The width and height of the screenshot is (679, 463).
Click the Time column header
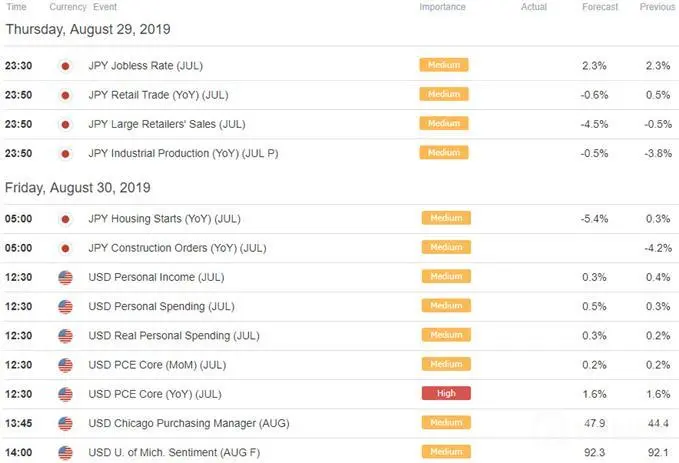[16, 7]
